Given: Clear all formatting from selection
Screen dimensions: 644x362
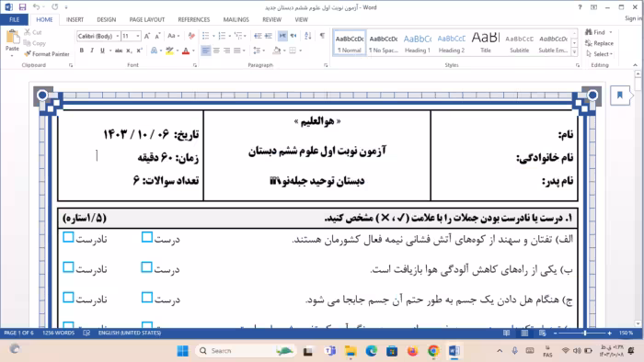Looking at the screenshot, I should tap(191, 36).
